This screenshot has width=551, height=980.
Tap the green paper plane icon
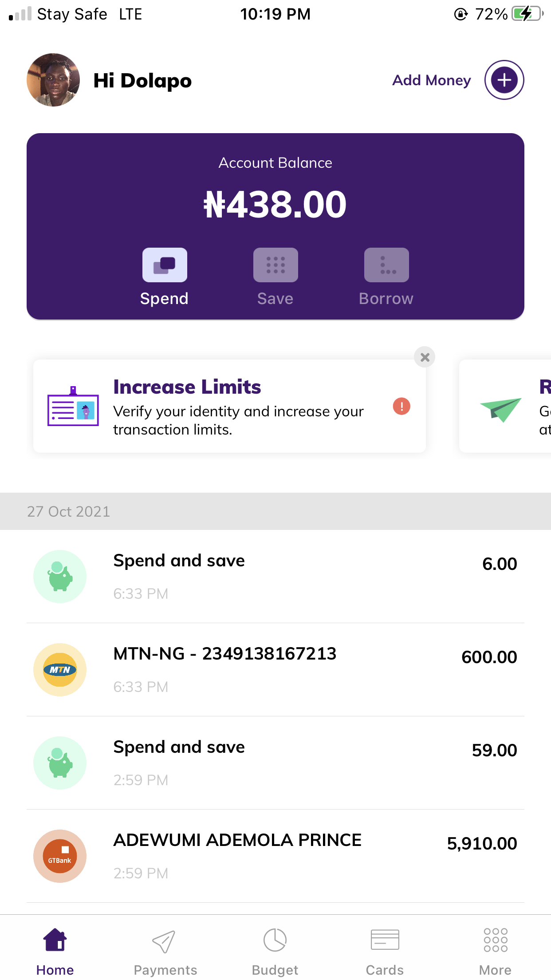coord(500,409)
